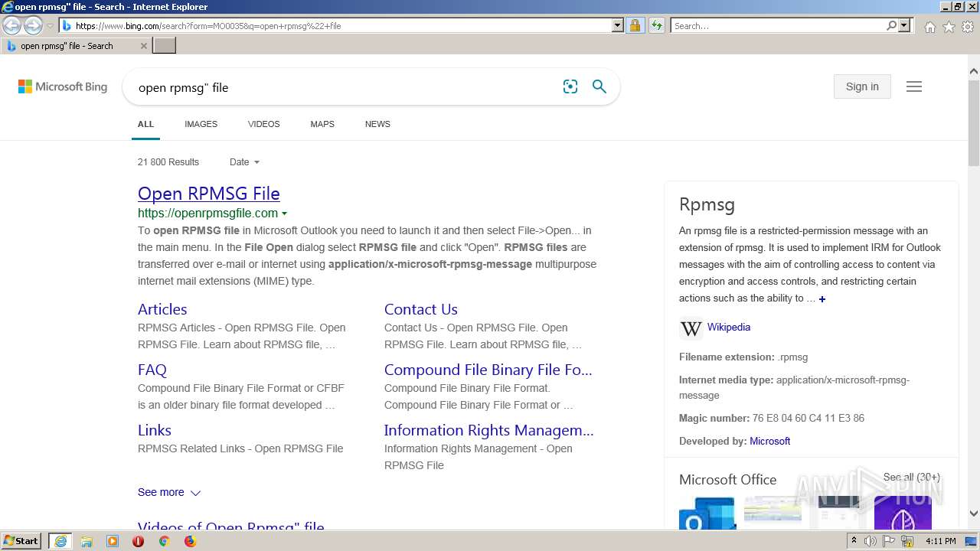Image resolution: width=980 pixels, height=551 pixels.
Task: Click the Microsoft Bing logo
Action: pyautogui.click(x=63, y=86)
